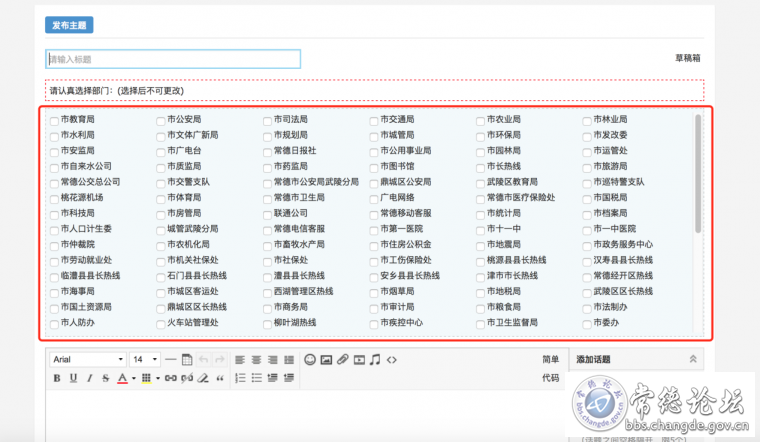Remove link with broken chain icon

point(187,378)
